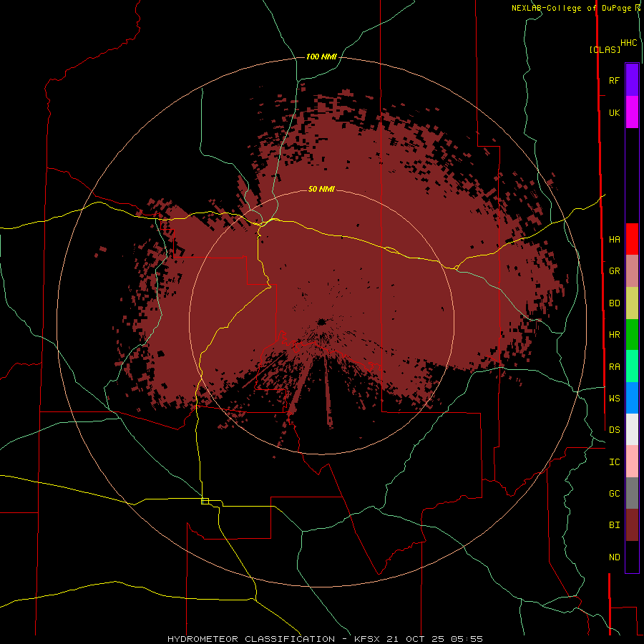
Task: Click the IC light pink legend swatch
Action: 632,462
